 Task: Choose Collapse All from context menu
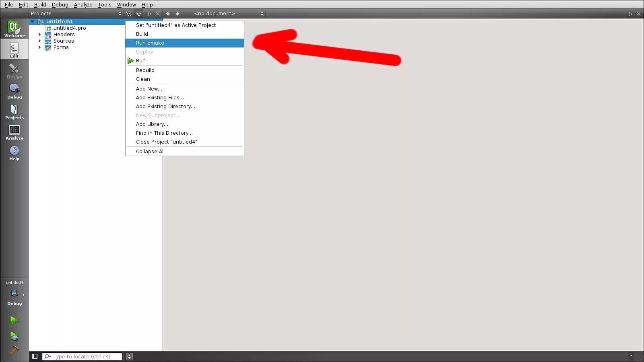(185, 152)
